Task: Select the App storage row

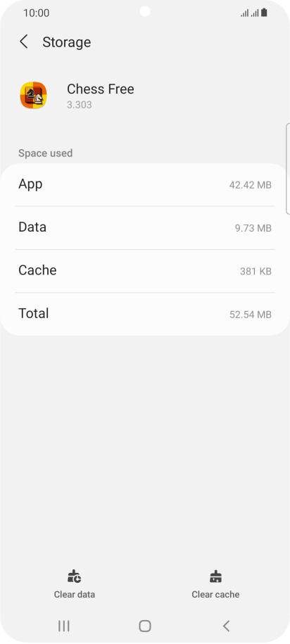Action: [145, 184]
